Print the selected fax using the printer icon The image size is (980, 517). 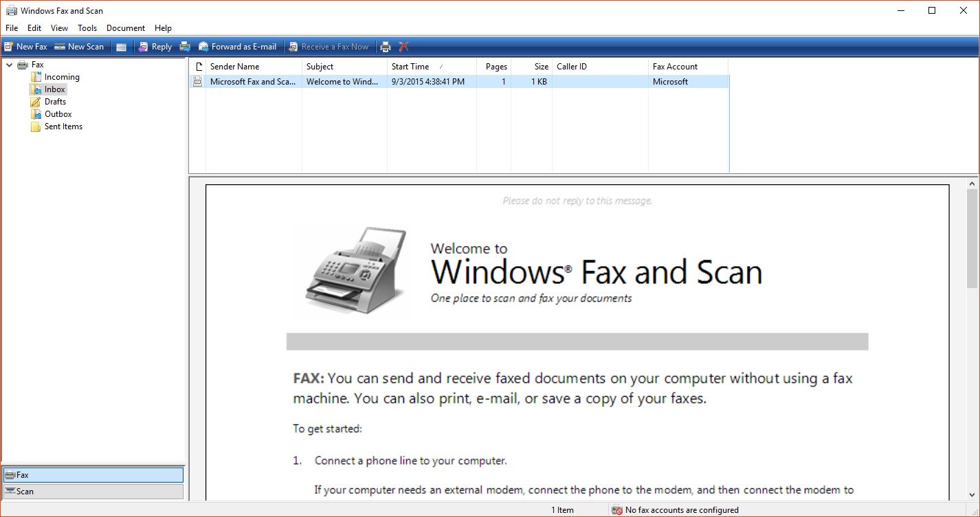tap(385, 46)
